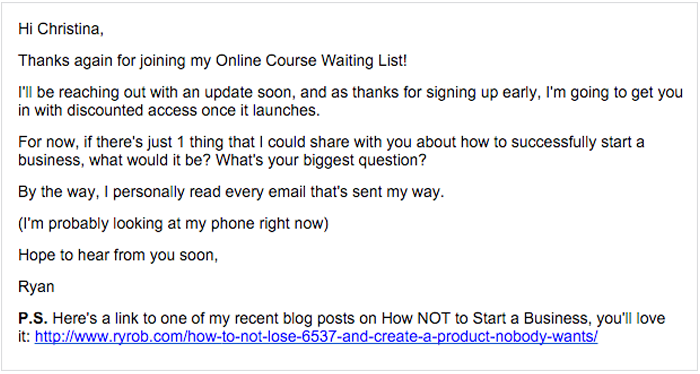Image resolution: width=700 pixels, height=374 pixels.
Task: Click the 'Ryan' signature
Action: 36,287
